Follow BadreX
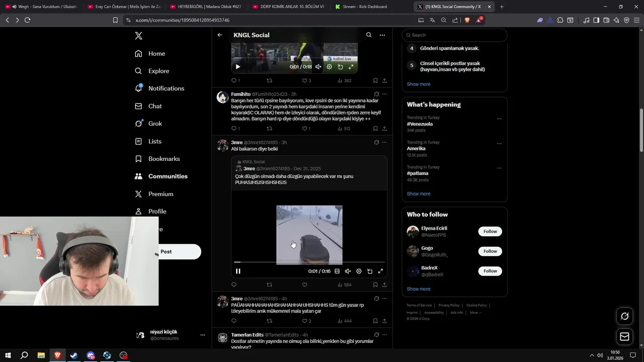Viewport: 644px width, 362px height. [x=490, y=271]
